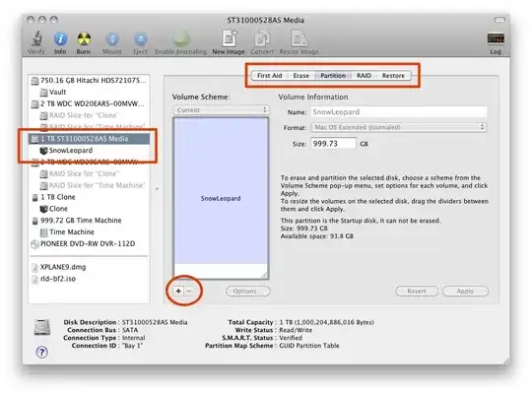Click the Resize Image toolbar icon
The height and width of the screenshot is (395, 532).
pyautogui.click(x=299, y=38)
